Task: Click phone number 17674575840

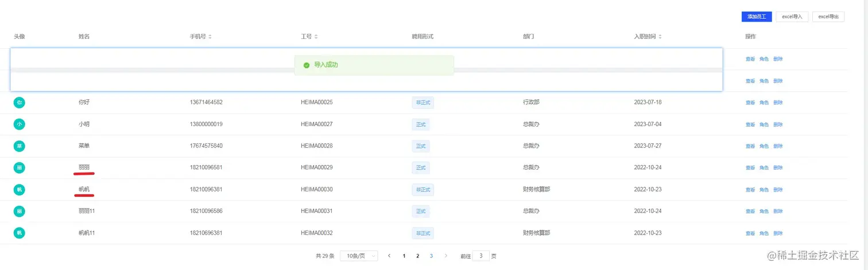Action: [206, 146]
